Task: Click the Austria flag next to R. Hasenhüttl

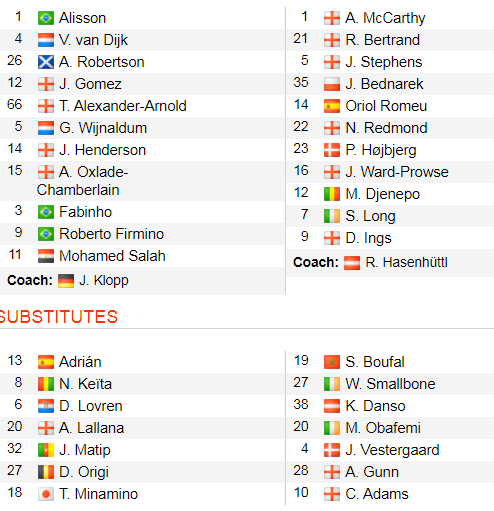Action: [352, 263]
